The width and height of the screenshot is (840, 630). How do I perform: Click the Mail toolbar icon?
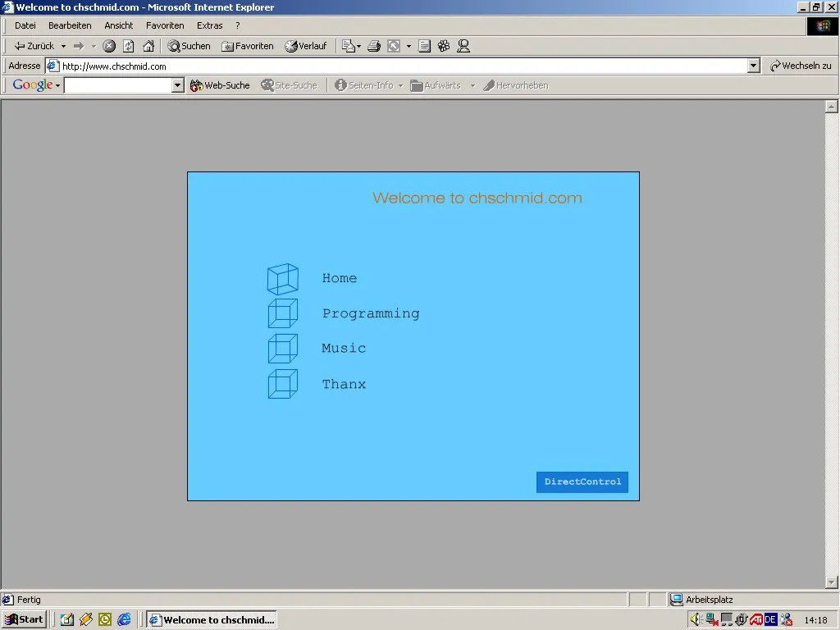point(349,46)
